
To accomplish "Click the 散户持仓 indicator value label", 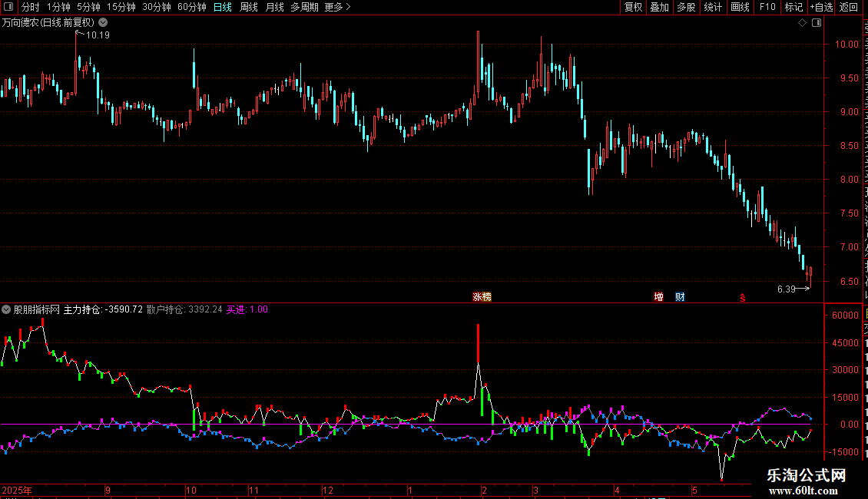I will 184,310.
